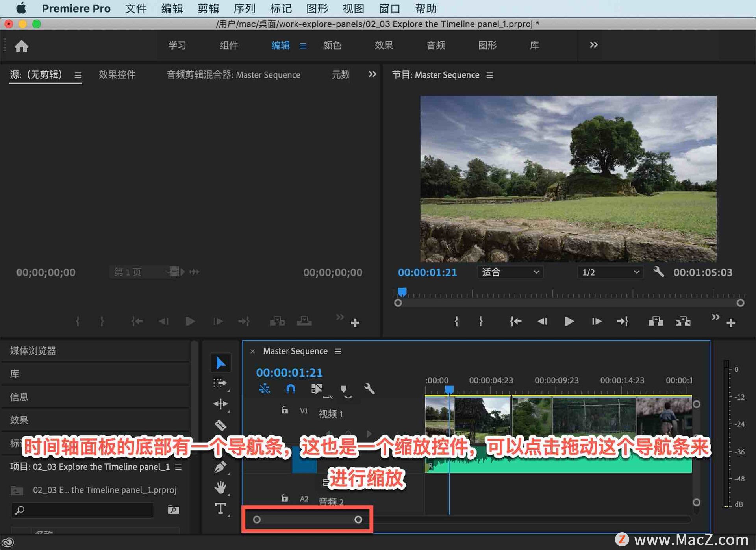
Task: Toggle insert sequences as nests option
Action: click(x=264, y=389)
